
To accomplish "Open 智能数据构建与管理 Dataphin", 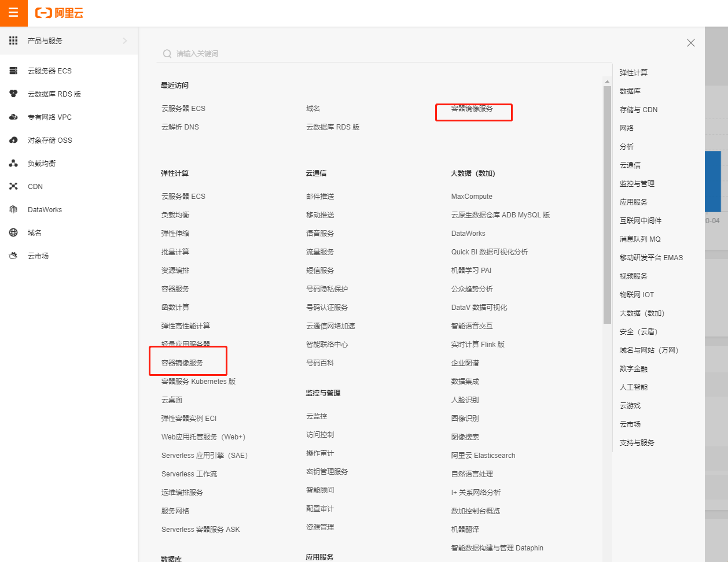I will (497, 548).
